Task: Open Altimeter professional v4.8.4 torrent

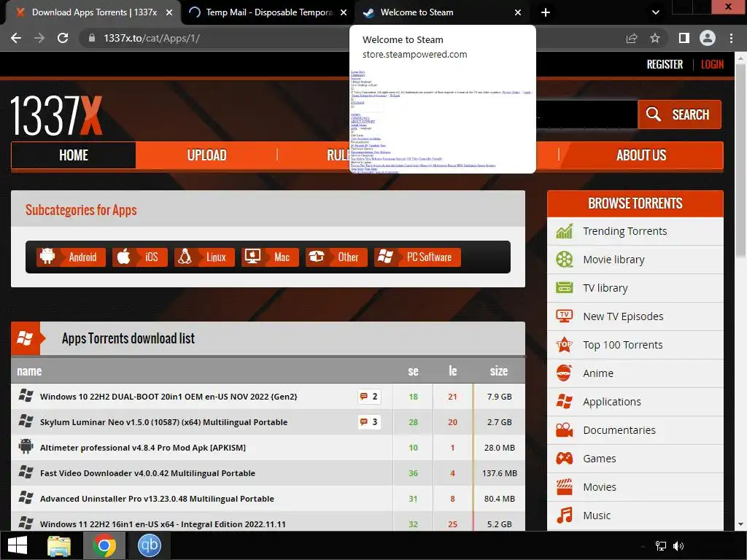Action: coord(143,448)
